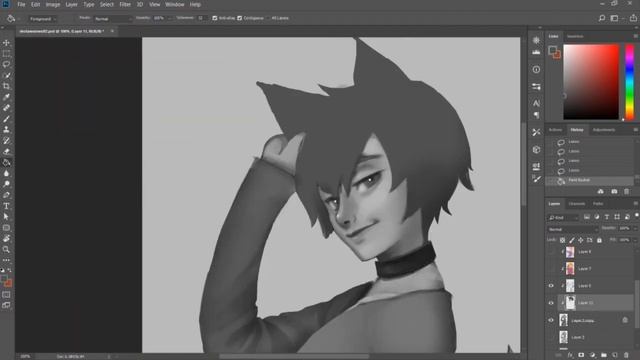Open the Mode dropdown in options bar

(113, 18)
